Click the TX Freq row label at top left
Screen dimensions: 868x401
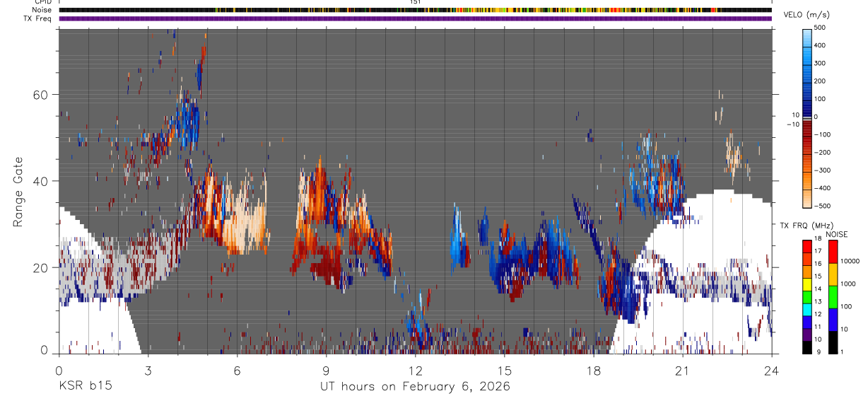click(38, 18)
